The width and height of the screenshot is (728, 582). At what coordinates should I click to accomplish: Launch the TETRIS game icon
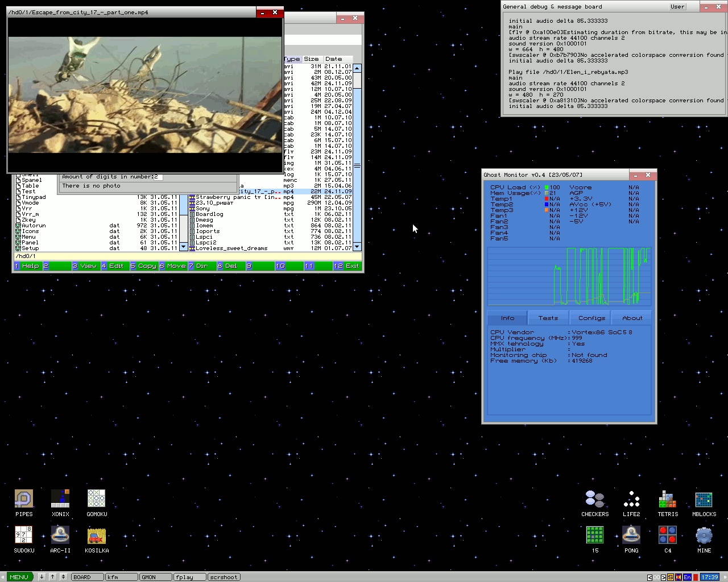coord(668,498)
